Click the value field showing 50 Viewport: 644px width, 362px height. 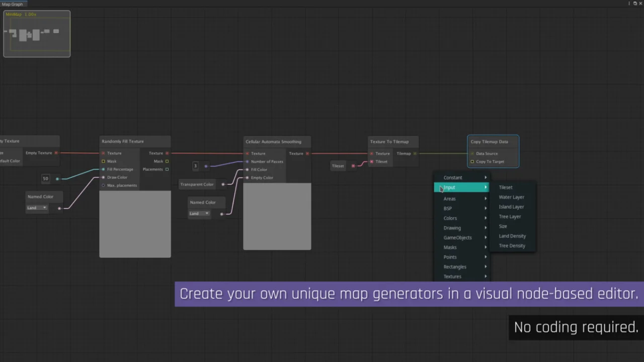(x=45, y=178)
